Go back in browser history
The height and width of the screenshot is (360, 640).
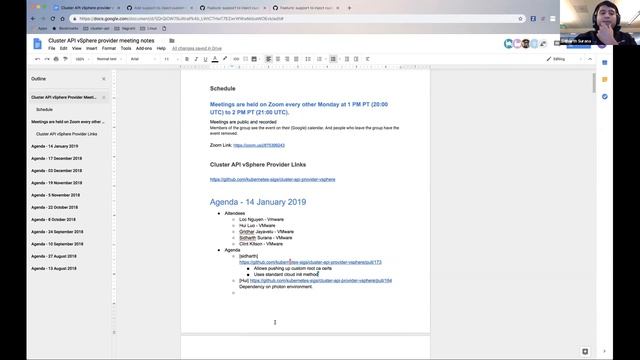33,19
